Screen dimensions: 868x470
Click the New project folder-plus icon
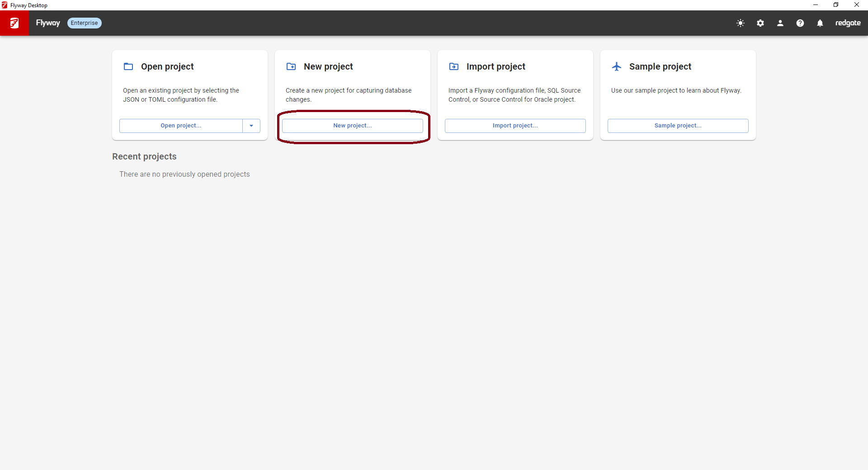point(291,66)
